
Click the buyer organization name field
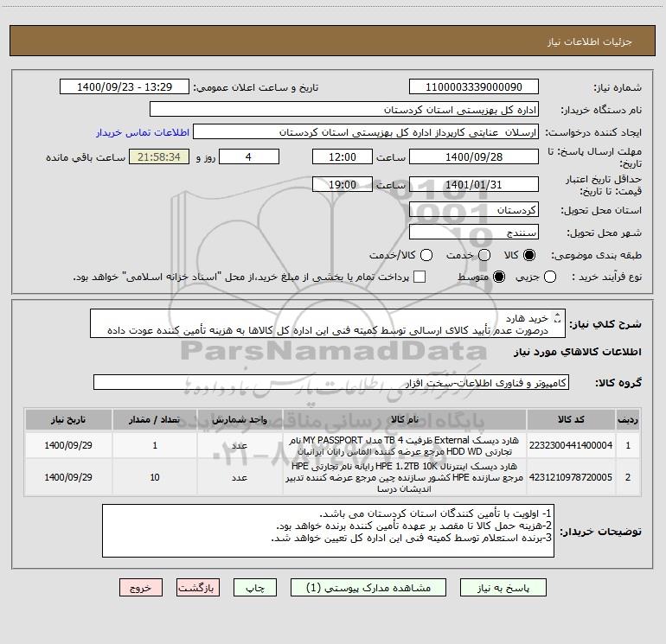tap(344, 110)
